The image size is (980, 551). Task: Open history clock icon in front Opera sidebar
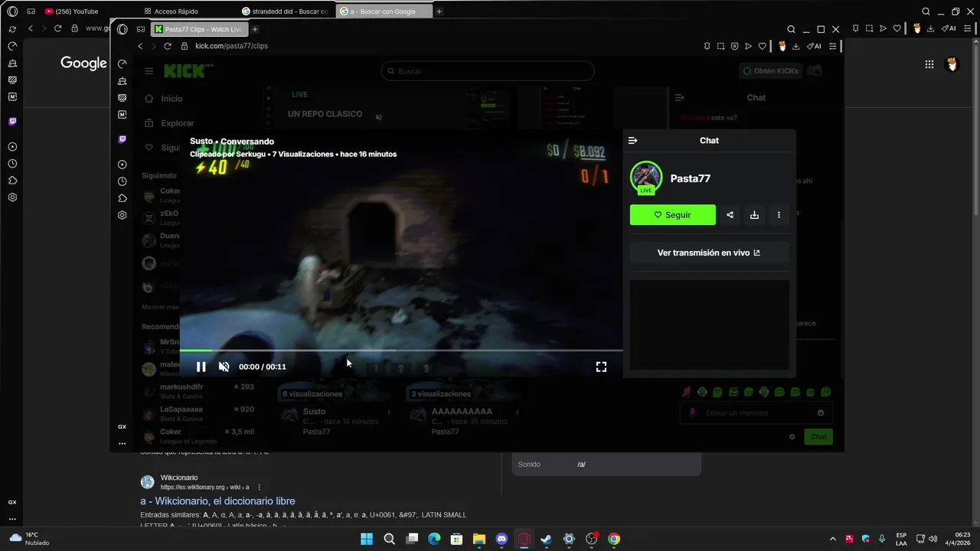pos(122,181)
